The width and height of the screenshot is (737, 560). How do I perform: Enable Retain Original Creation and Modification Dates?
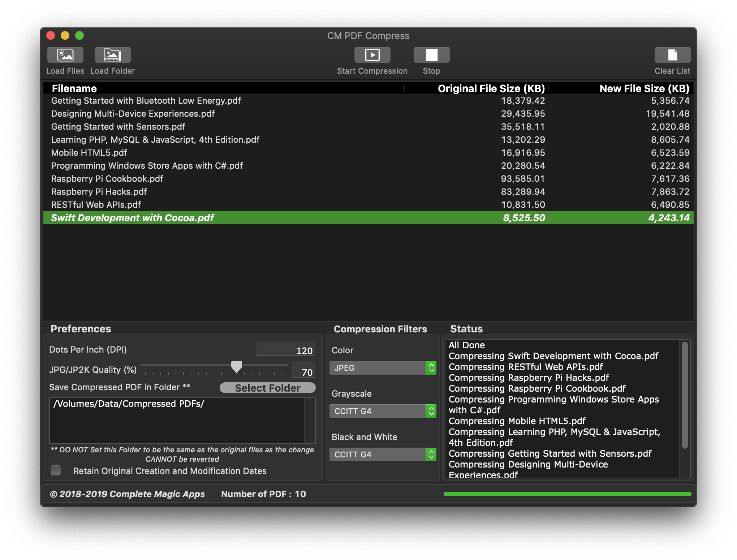click(x=56, y=470)
